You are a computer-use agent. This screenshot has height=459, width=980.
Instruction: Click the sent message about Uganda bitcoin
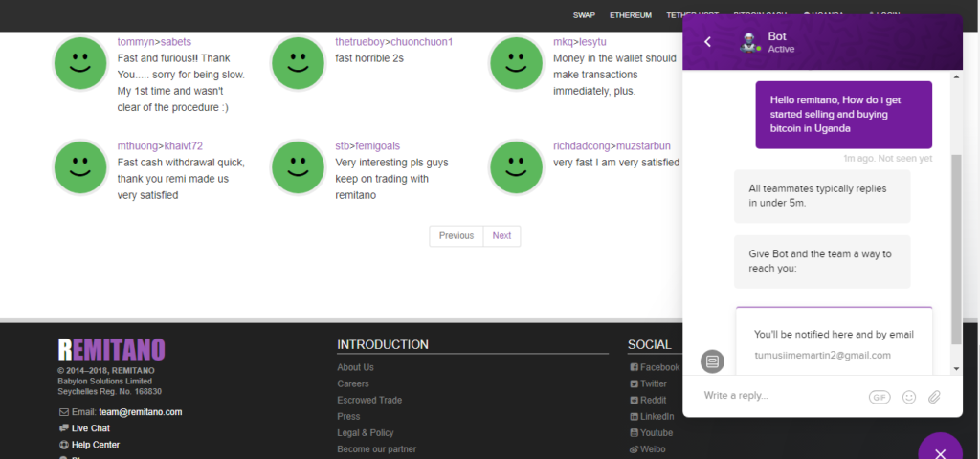tap(844, 115)
